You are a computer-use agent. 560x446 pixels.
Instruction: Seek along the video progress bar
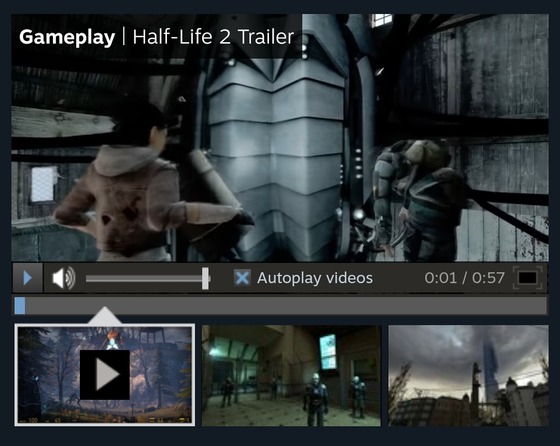coord(280,306)
